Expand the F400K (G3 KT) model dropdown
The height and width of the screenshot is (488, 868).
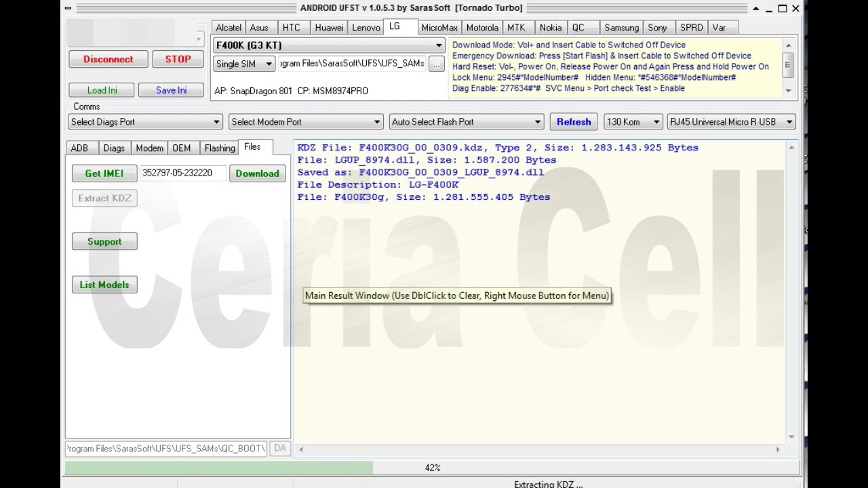point(329,45)
